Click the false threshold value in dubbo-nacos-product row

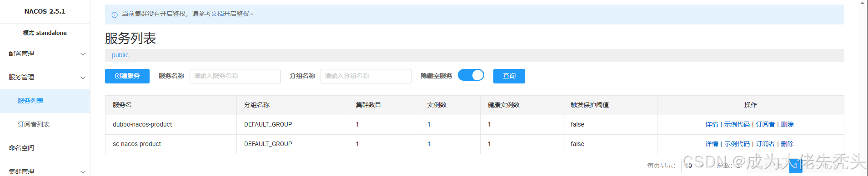tap(577, 124)
